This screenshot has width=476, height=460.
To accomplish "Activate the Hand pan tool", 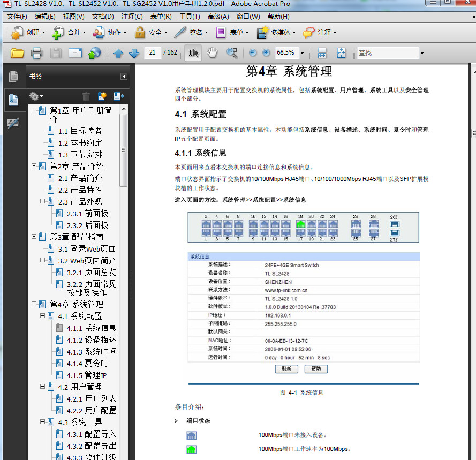I will tap(212, 53).
